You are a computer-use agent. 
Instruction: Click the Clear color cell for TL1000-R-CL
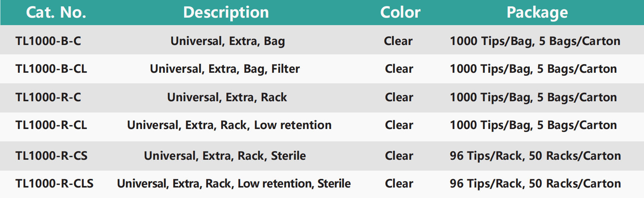pyautogui.click(x=399, y=125)
